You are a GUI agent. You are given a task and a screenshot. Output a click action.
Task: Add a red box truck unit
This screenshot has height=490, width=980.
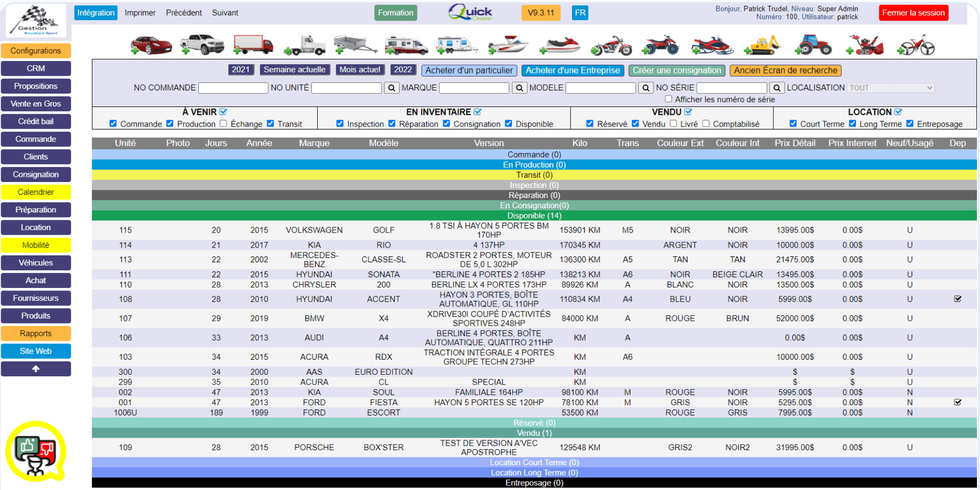click(253, 45)
